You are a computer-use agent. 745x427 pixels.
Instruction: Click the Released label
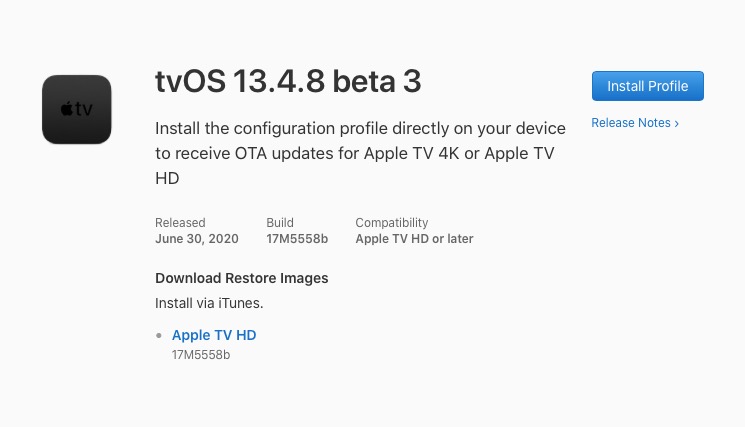pos(180,223)
